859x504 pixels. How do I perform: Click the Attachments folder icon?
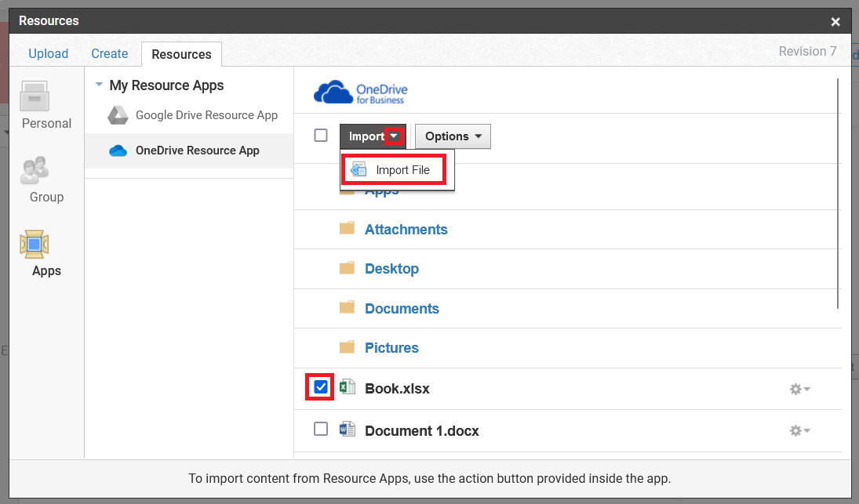347,228
